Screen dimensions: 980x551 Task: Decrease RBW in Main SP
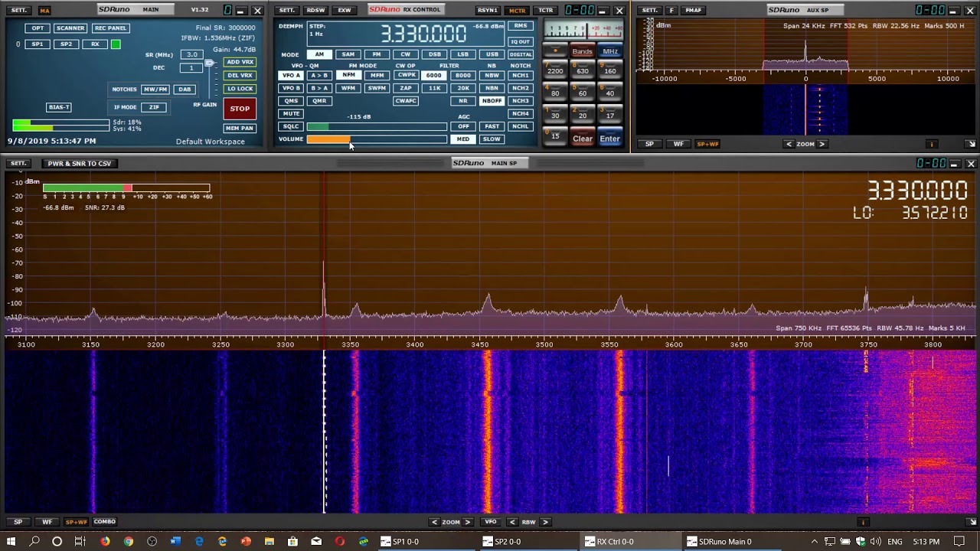click(x=513, y=522)
